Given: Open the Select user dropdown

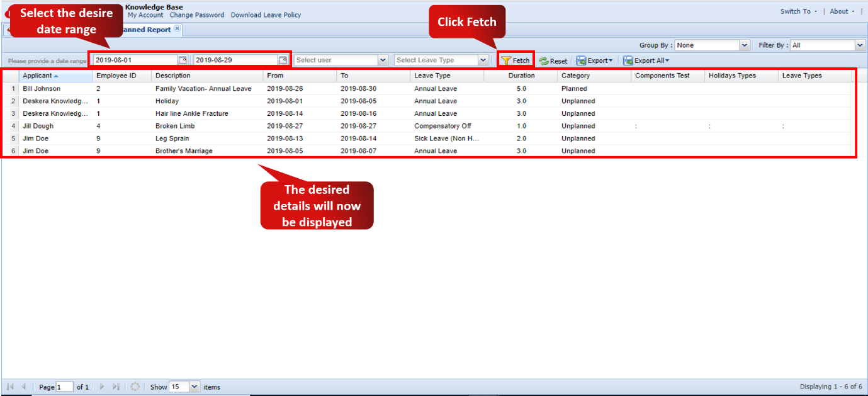Looking at the screenshot, I should (384, 60).
